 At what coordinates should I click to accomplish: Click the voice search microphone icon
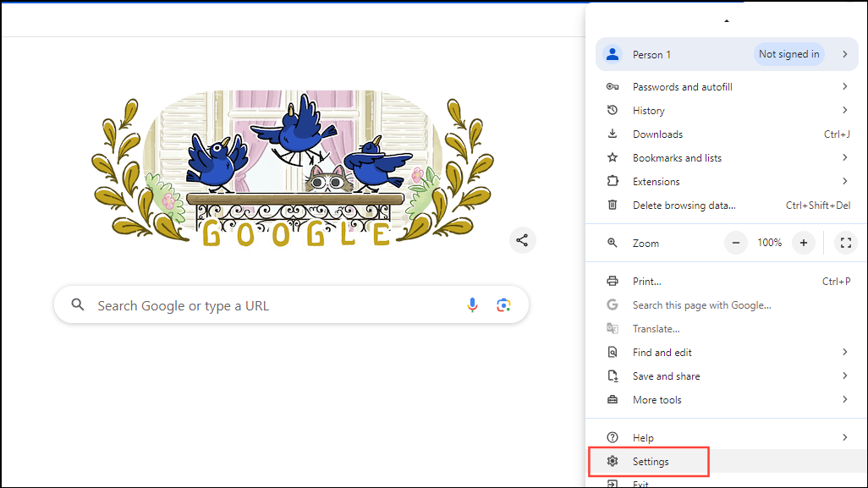coord(473,305)
